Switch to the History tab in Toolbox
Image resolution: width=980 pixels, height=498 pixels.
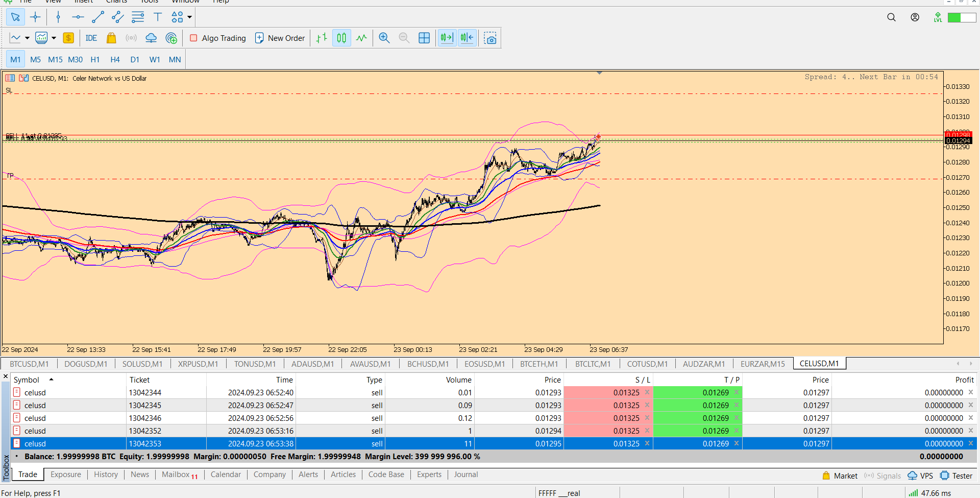point(106,475)
